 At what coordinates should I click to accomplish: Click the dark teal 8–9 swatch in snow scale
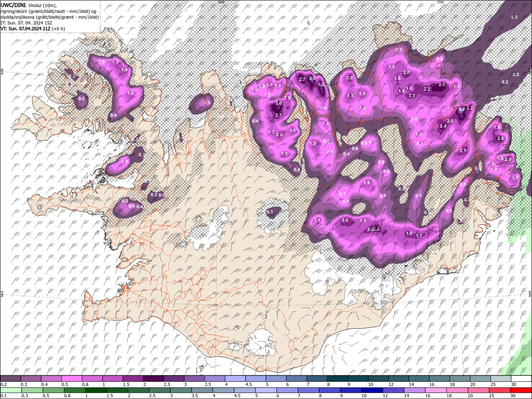[337, 379]
